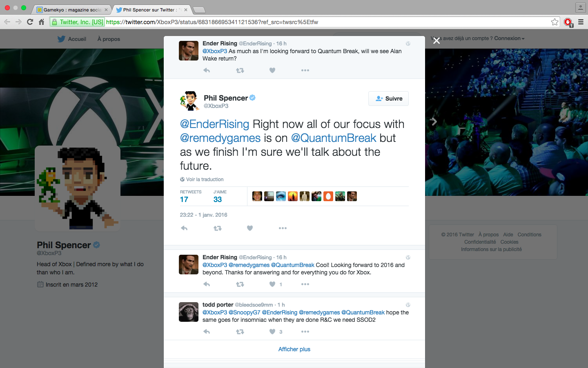Open @QuantumBreak mention in main tweet
Image resolution: width=588 pixels, height=368 pixels.
click(x=333, y=138)
